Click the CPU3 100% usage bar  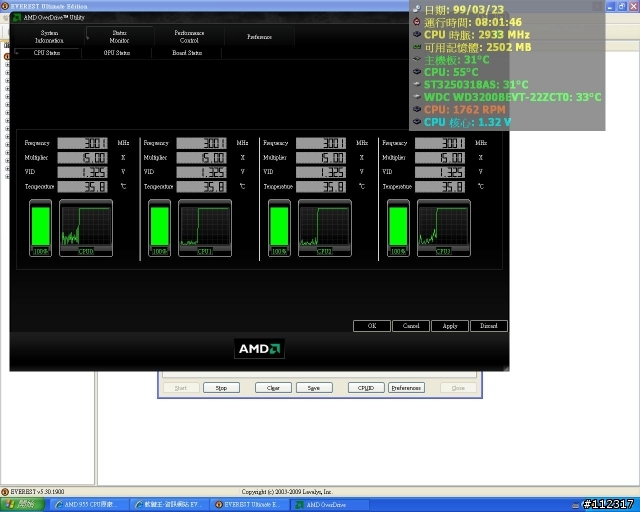click(x=398, y=228)
